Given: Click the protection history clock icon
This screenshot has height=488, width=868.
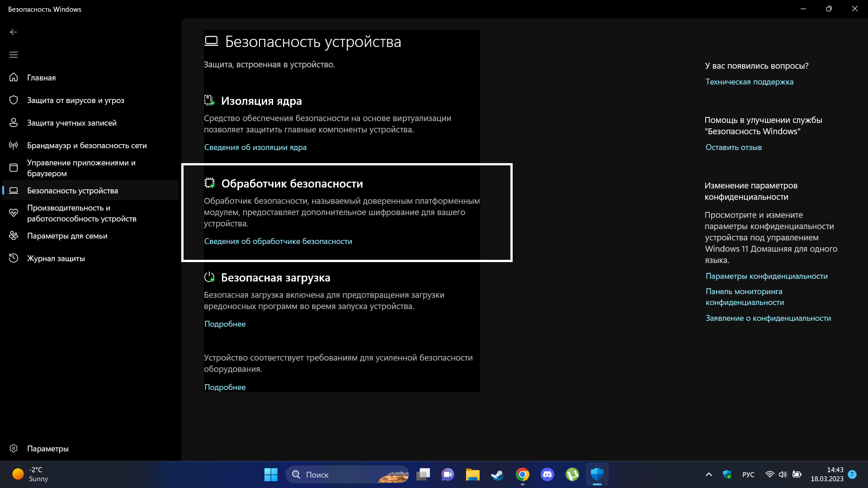Looking at the screenshot, I should (14, 258).
